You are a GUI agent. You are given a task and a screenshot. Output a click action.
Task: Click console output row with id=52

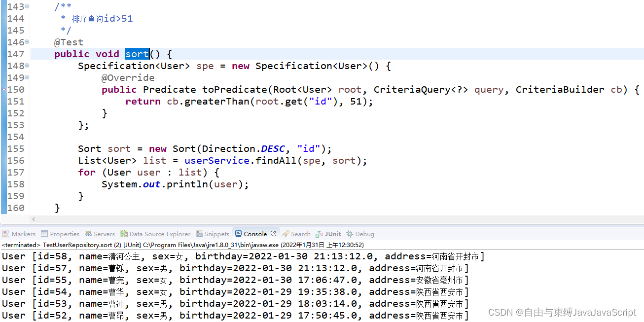(x=236, y=316)
